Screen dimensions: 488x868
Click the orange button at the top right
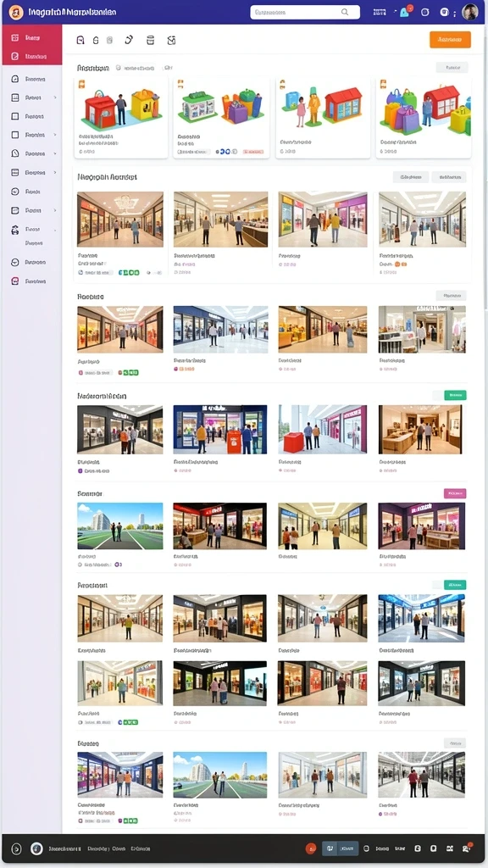click(x=450, y=39)
